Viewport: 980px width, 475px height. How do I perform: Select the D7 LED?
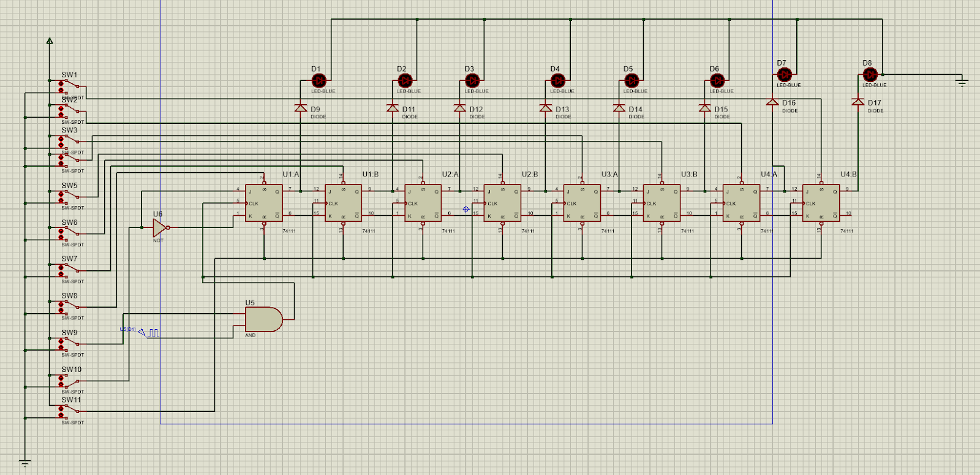click(x=785, y=74)
